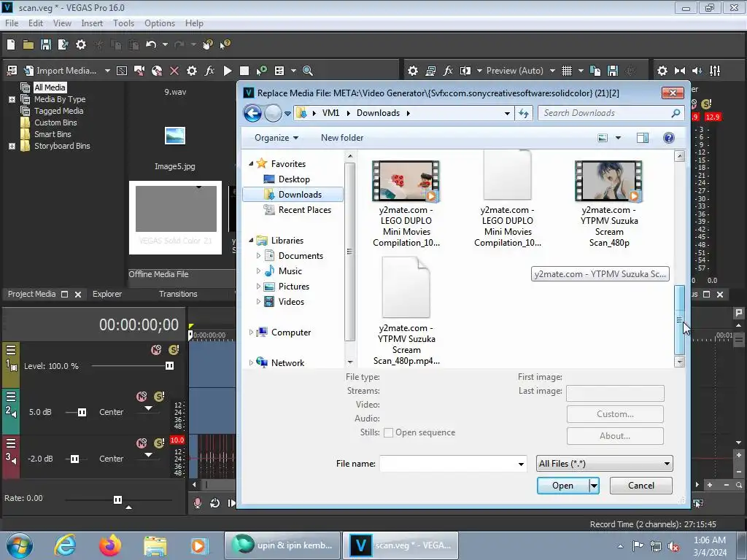The image size is (747, 560).
Task: Click the What's This help icon
Action: tap(225, 44)
